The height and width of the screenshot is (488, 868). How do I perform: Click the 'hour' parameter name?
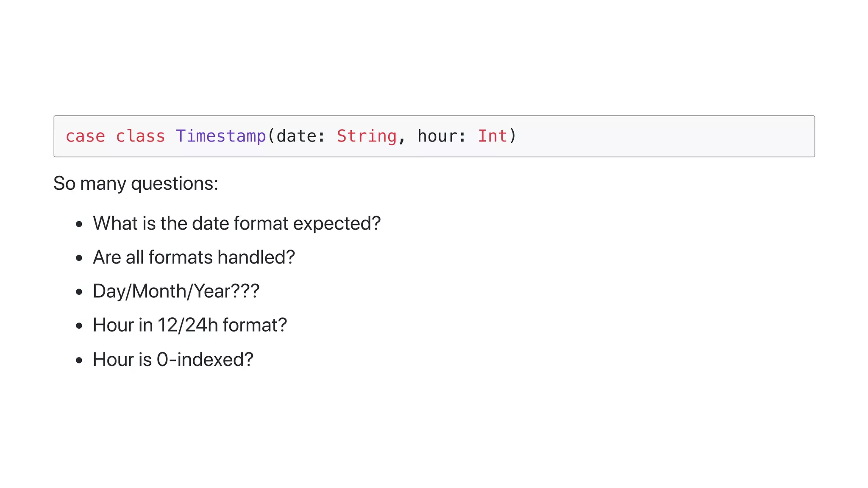437,136
